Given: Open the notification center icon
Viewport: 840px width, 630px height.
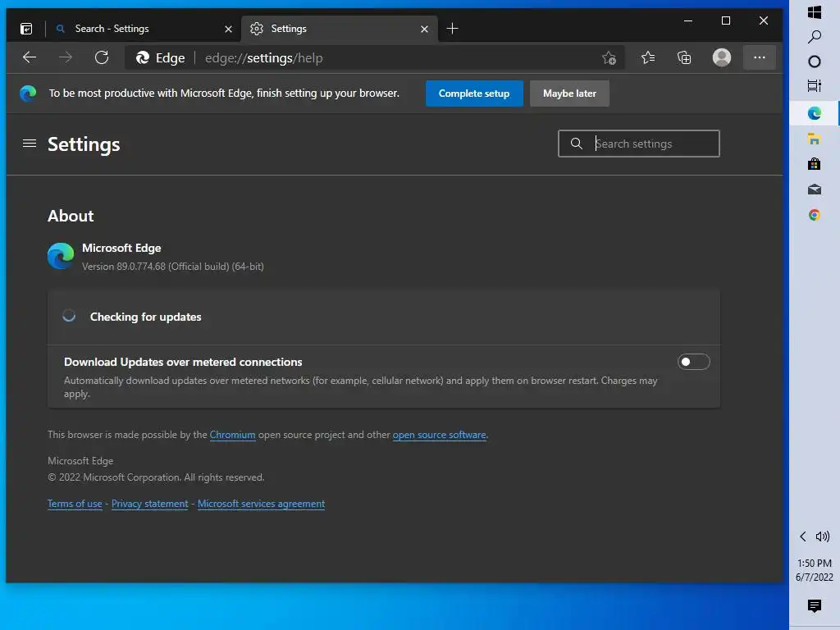Looking at the screenshot, I should [815, 605].
